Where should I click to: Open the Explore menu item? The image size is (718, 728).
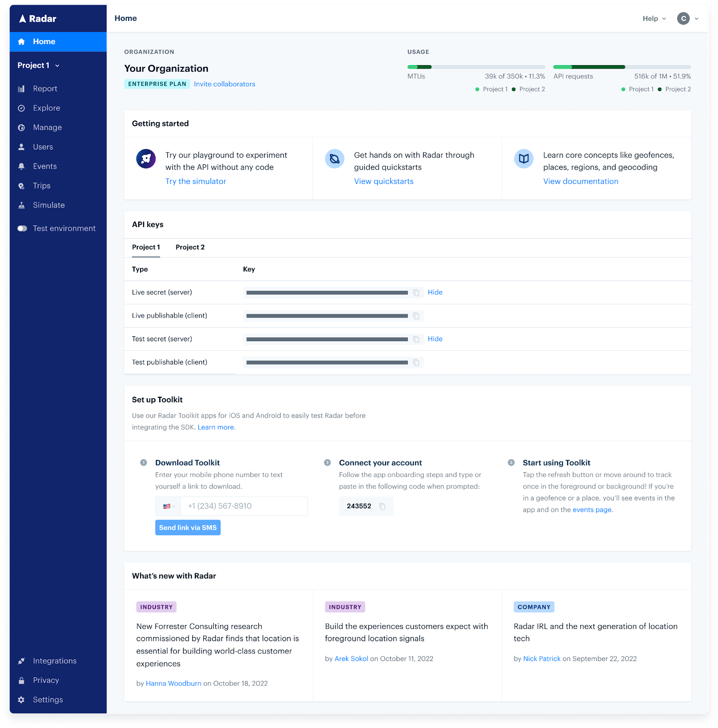click(46, 108)
